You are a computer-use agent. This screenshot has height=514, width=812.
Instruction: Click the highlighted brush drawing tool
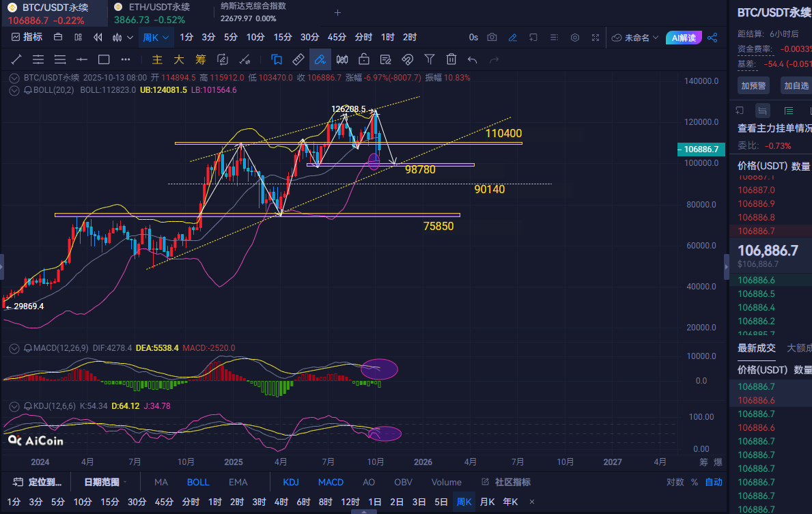[320, 59]
